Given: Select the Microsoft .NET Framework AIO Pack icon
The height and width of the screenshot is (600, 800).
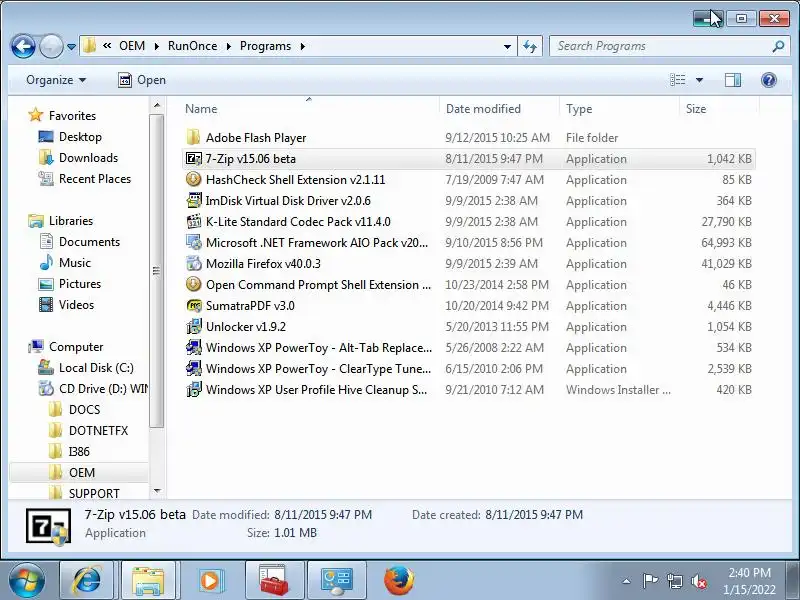Looking at the screenshot, I should click(x=193, y=242).
